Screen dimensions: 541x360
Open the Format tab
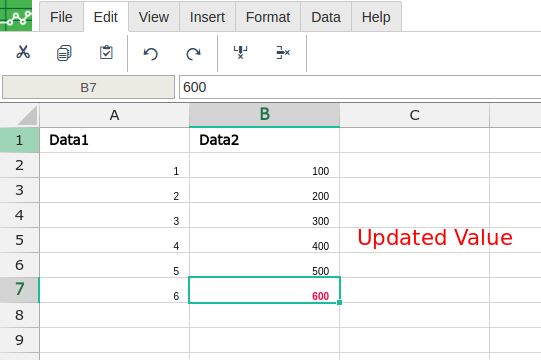click(x=268, y=17)
